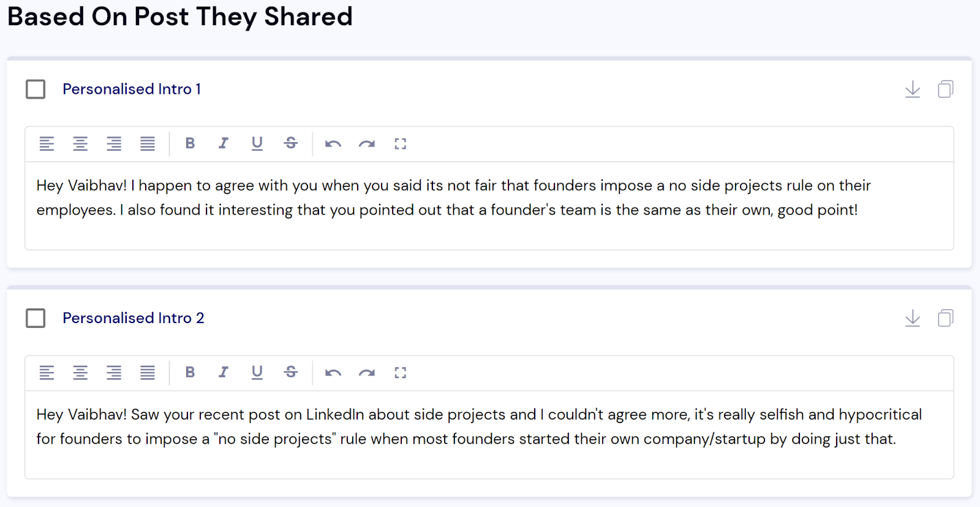This screenshot has width=980, height=507.
Task: Click the Personalised Intro 1 title
Action: tap(132, 90)
